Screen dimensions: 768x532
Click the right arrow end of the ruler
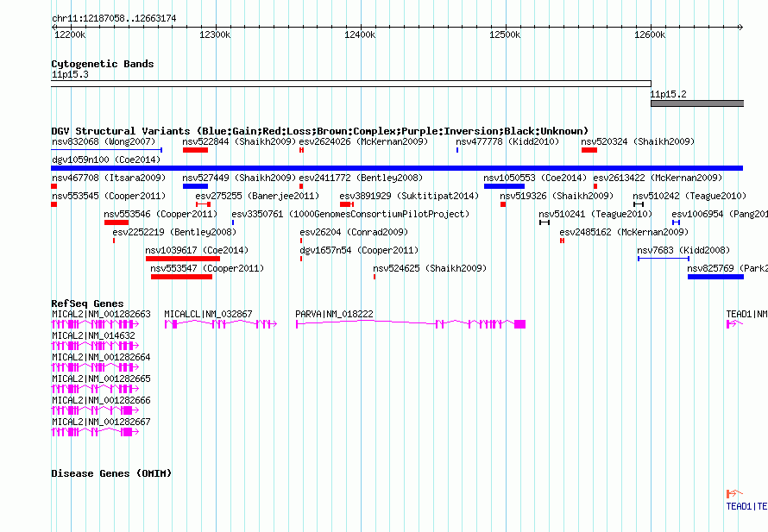pyautogui.click(x=740, y=28)
